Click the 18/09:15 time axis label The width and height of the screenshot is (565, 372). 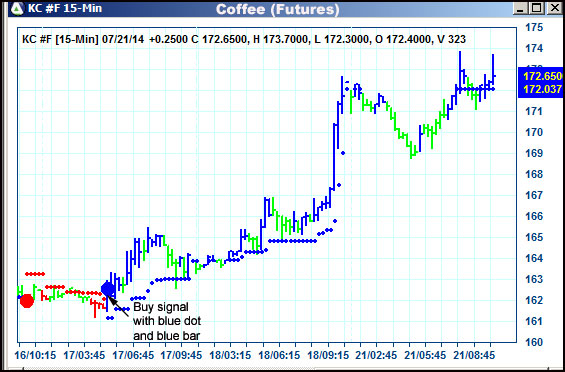[x=328, y=355]
